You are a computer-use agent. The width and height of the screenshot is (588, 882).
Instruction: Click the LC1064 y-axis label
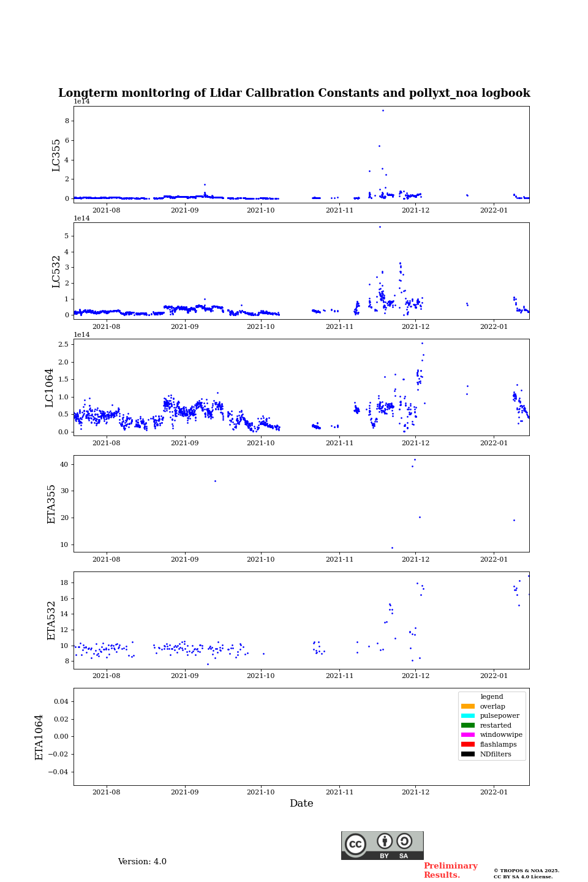(49, 388)
